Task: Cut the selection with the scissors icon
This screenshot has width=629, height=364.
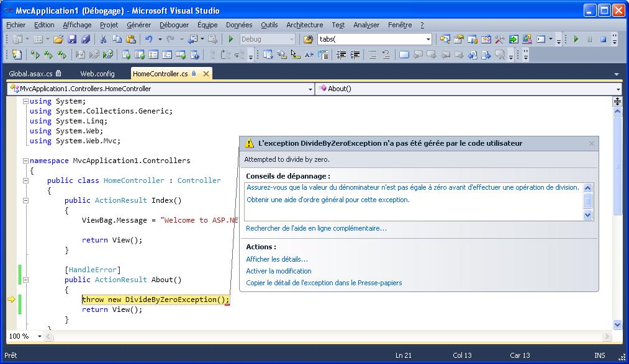Action: 103,39
